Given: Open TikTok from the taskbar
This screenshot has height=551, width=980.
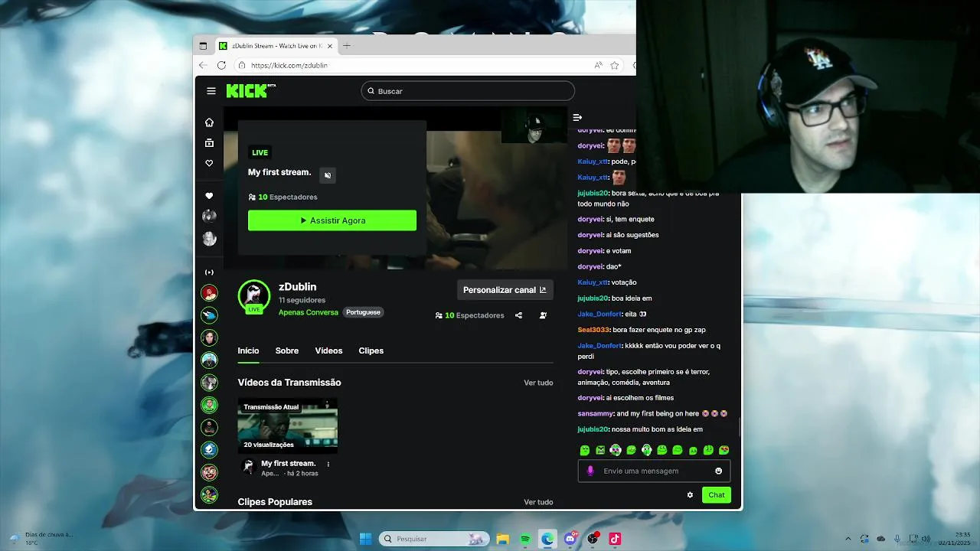Looking at the screenshot, I should tap(615, 539).
